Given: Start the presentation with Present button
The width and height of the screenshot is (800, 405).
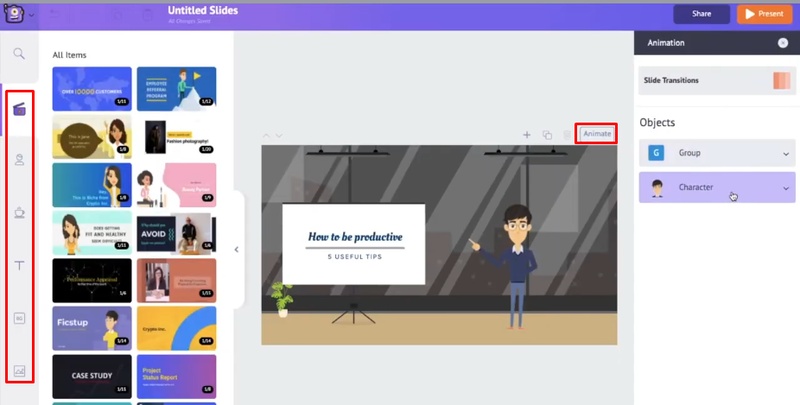Looking at the screenshot, I should point(764,14).
